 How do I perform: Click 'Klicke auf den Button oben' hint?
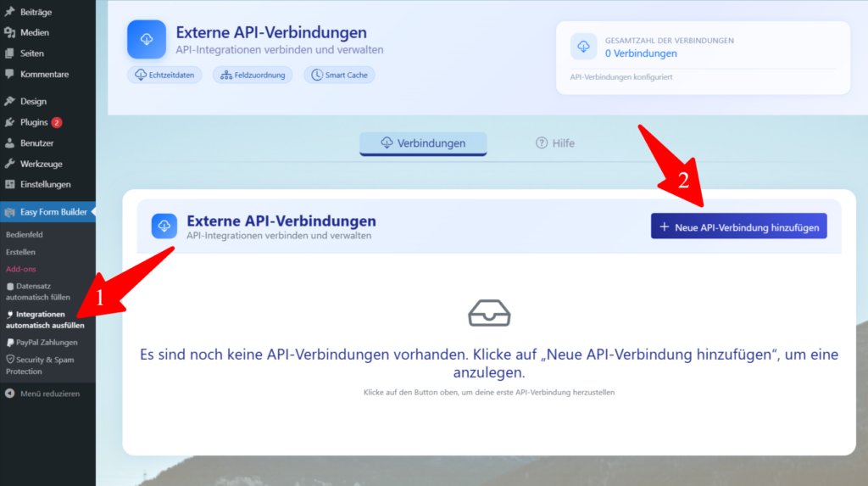pyautogui.click(x=489, y=392)
